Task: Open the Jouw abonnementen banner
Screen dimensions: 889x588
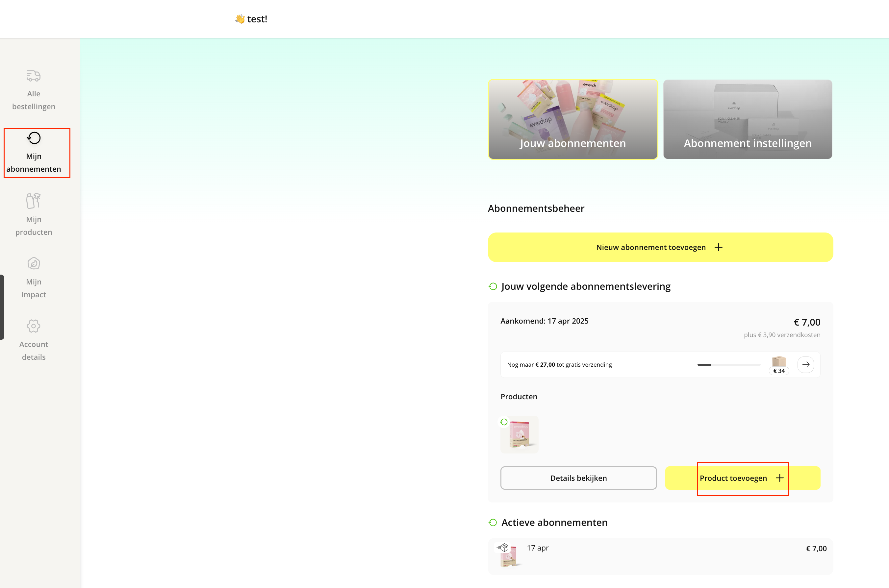Action: click(573, 120)
